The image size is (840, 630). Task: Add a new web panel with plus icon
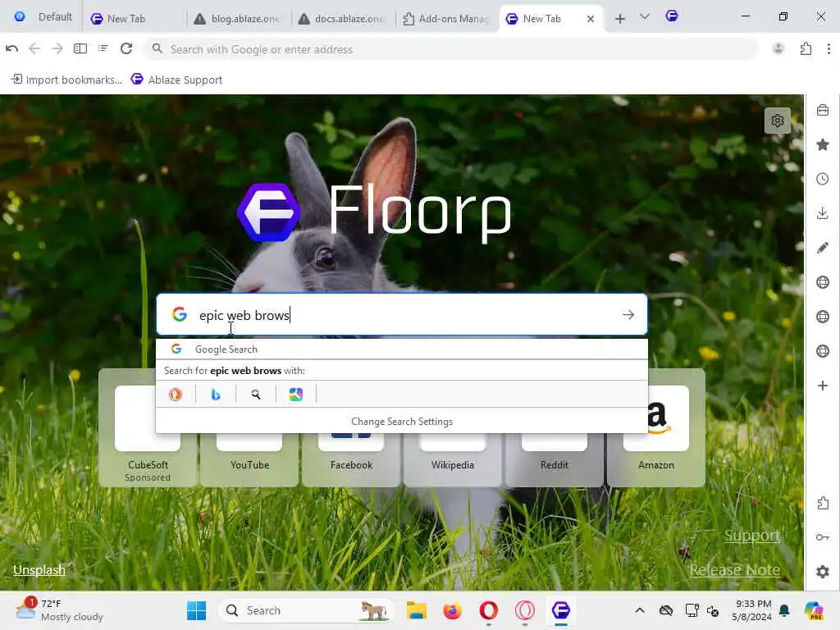pyautogui.click(x=823, y=386)
